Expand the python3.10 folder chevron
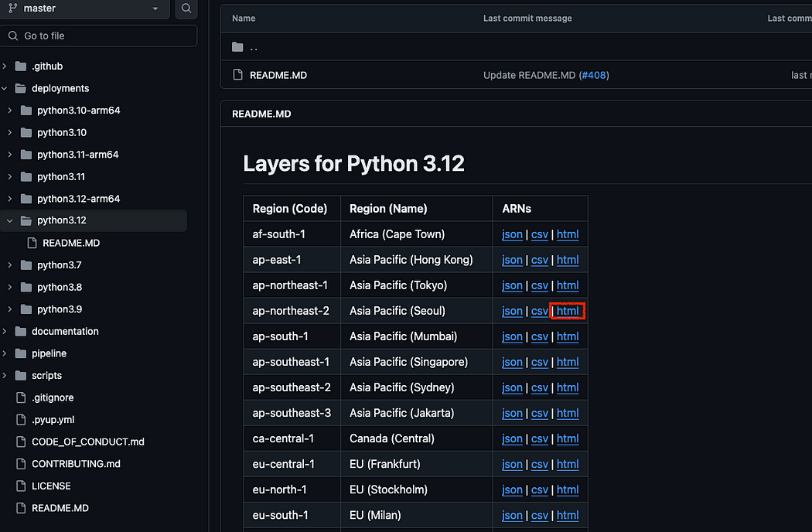This screenshot has height=532, width=812. (x=10, y=132)
